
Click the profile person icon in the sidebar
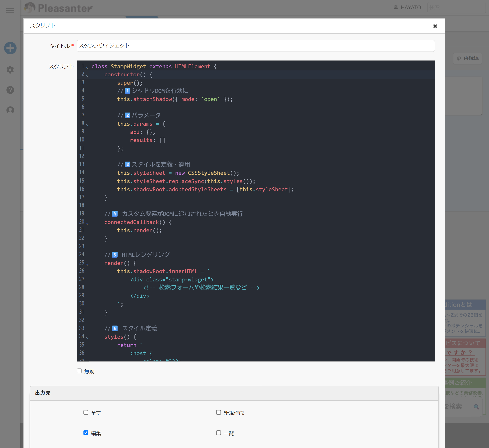[10, 110]
